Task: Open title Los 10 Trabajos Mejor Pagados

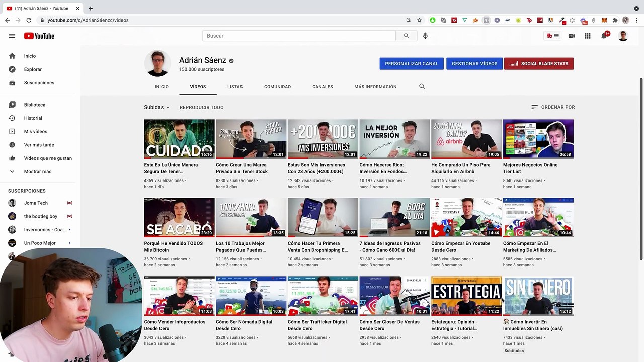Action: pos(240,247)
